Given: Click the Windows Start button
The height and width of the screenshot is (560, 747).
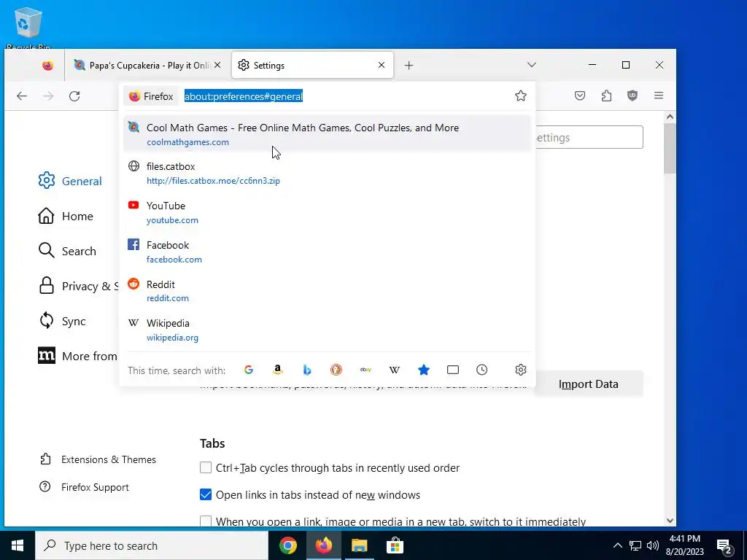Looking at the screenshot, I should coord(18,545).
